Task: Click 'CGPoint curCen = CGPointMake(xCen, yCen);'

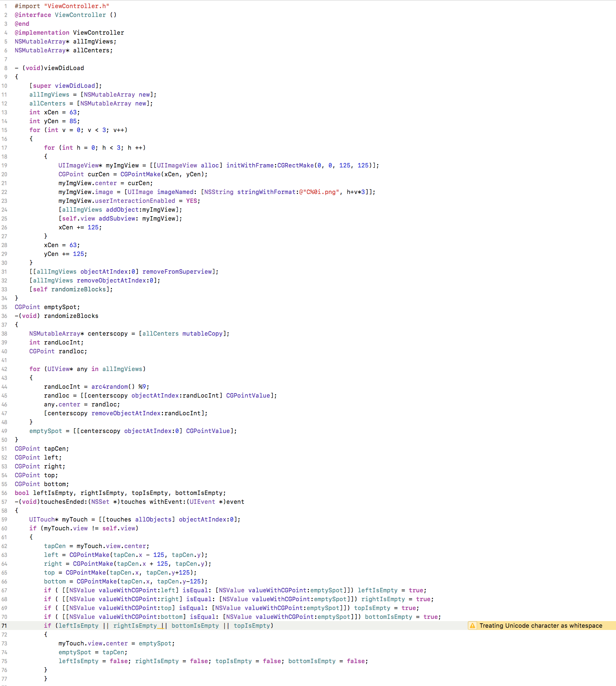Action: [133, 174]
